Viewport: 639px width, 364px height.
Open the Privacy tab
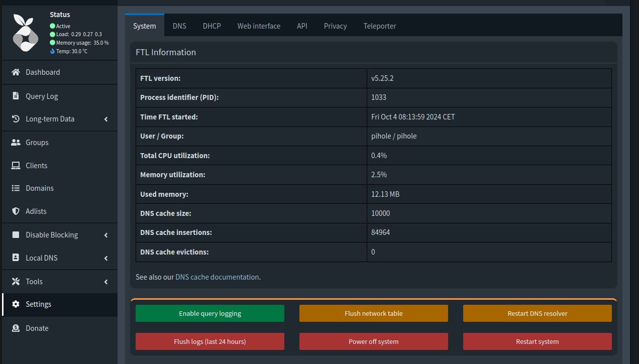335,26
